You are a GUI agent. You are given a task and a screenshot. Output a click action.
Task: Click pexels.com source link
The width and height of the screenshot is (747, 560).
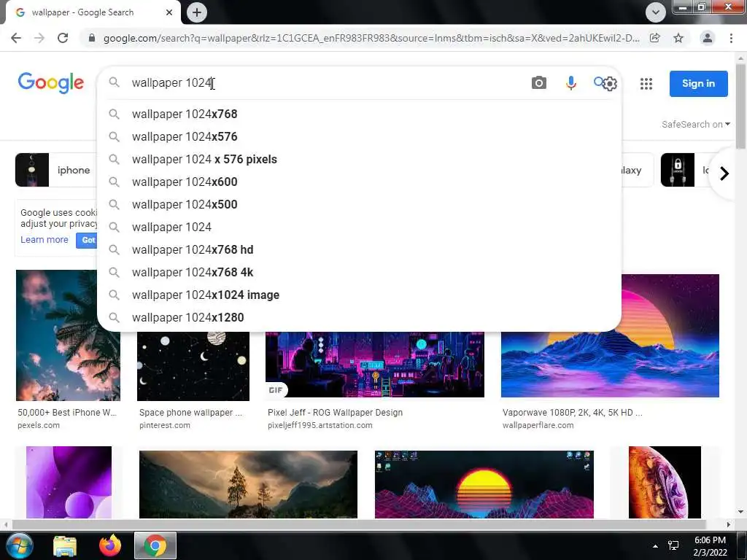click(x=39, y=425)
